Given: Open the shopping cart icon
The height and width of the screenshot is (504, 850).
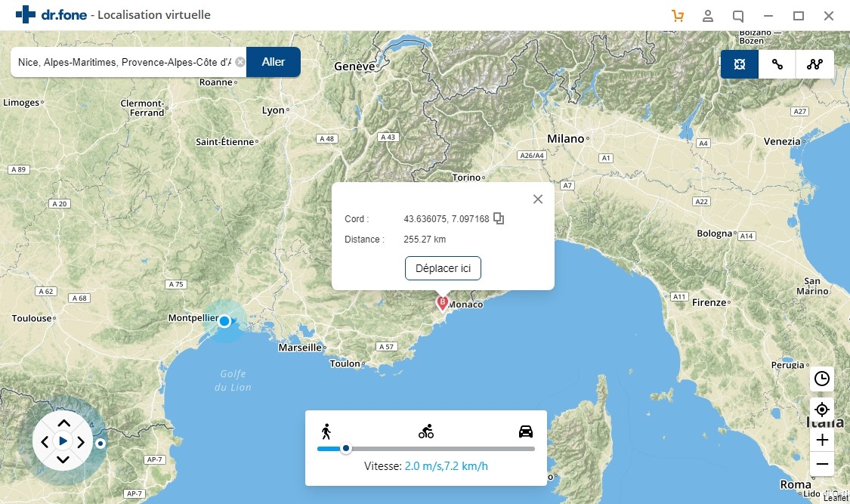Looking at the screenshot, I should point(678,16).
